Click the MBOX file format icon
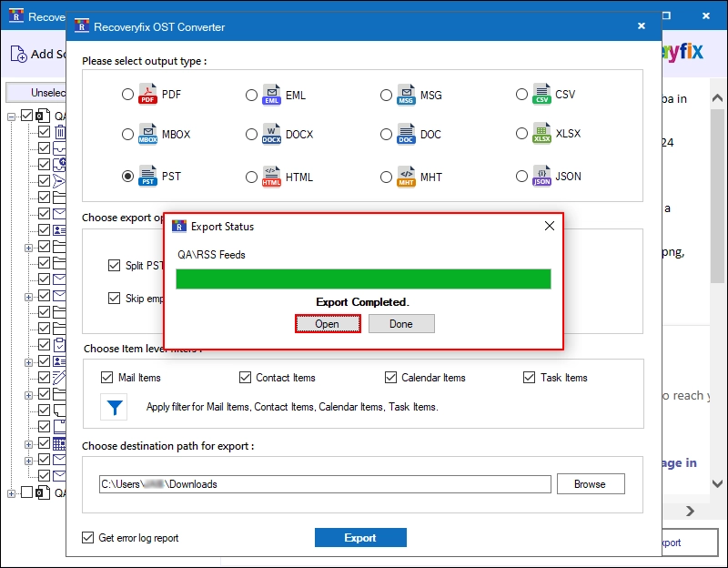The width and height of the screenshot is (728, 568). [147, 134]
